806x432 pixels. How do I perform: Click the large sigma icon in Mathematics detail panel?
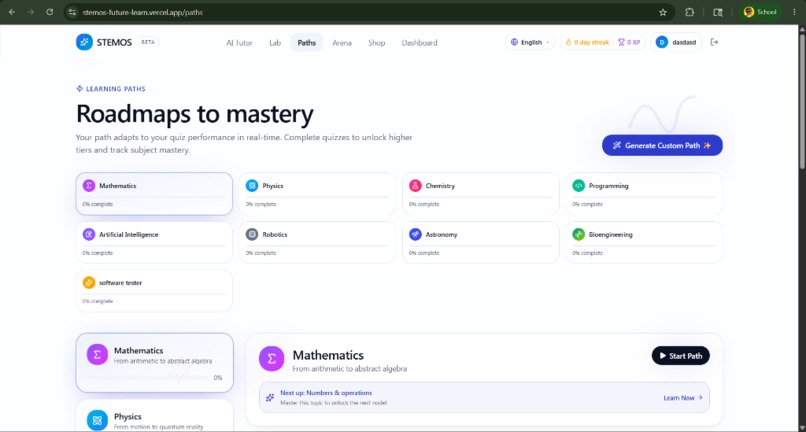[271, 358]
